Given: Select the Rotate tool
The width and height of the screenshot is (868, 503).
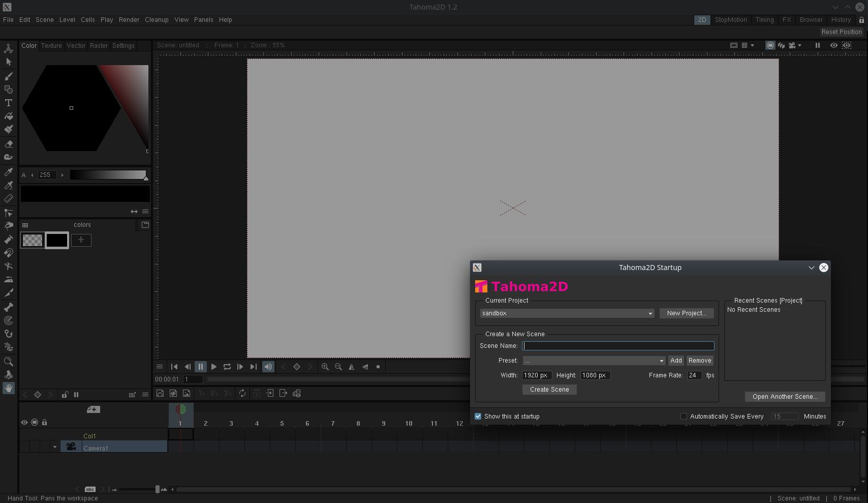Looking at the screenshot, I should pos(9,375).
